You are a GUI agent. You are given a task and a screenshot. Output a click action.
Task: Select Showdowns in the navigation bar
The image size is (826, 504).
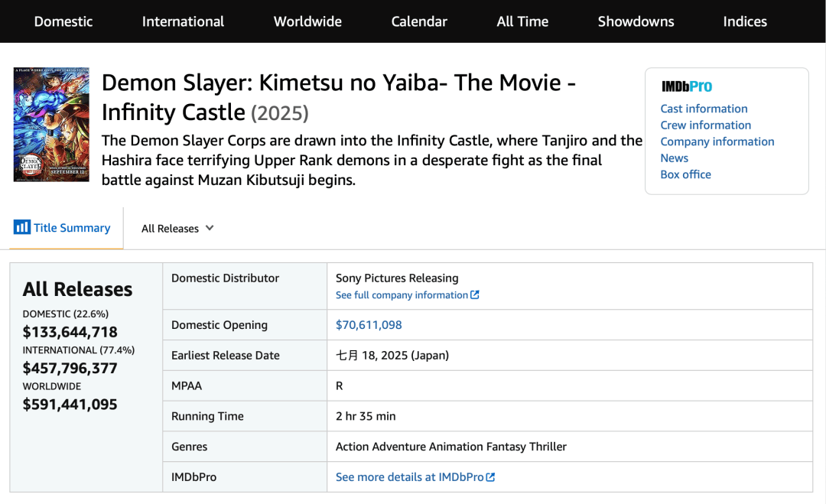tap(636, 21)
